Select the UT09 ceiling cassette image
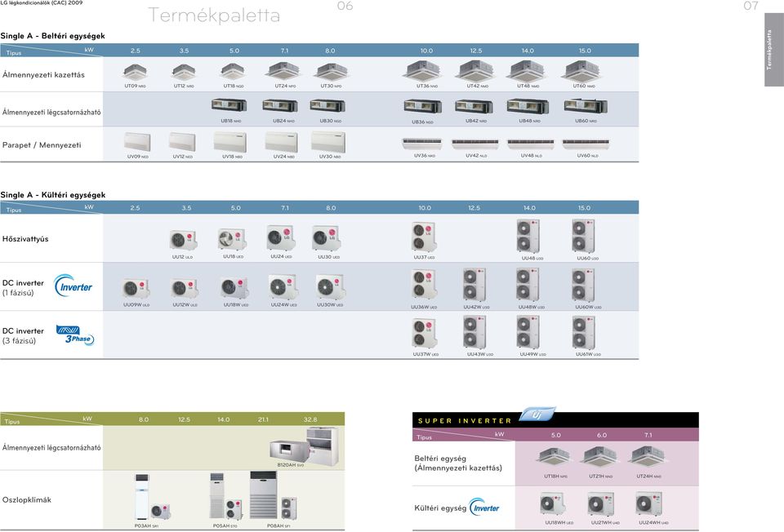This screenshot has width=784, height=532. coord(135,72)
